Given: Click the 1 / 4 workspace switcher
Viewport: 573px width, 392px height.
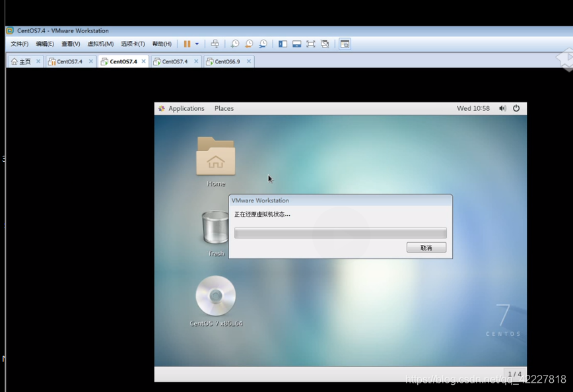Looking at the screenshot, I should click(x=514, y=374).
